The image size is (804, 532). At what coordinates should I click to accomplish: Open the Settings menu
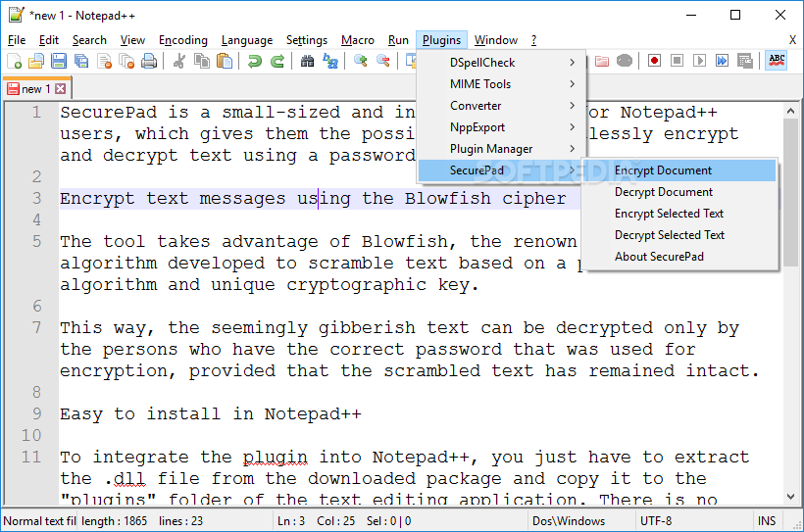click(307, 40)
